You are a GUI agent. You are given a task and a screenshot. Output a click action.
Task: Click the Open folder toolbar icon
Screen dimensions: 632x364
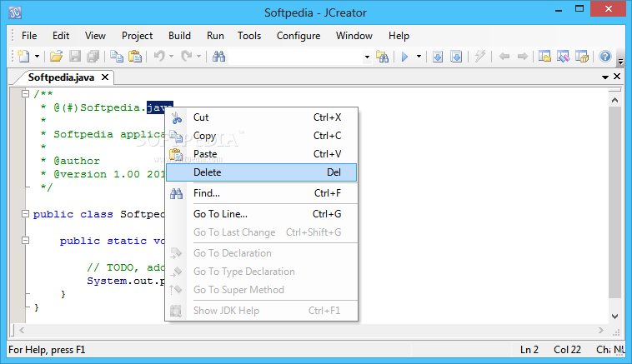[56, 57]
